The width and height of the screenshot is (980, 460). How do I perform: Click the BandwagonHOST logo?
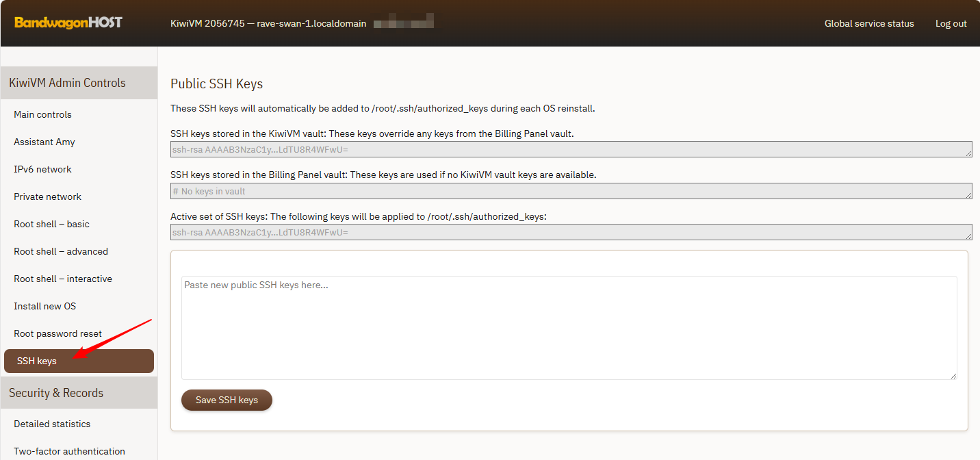(68, 23)
